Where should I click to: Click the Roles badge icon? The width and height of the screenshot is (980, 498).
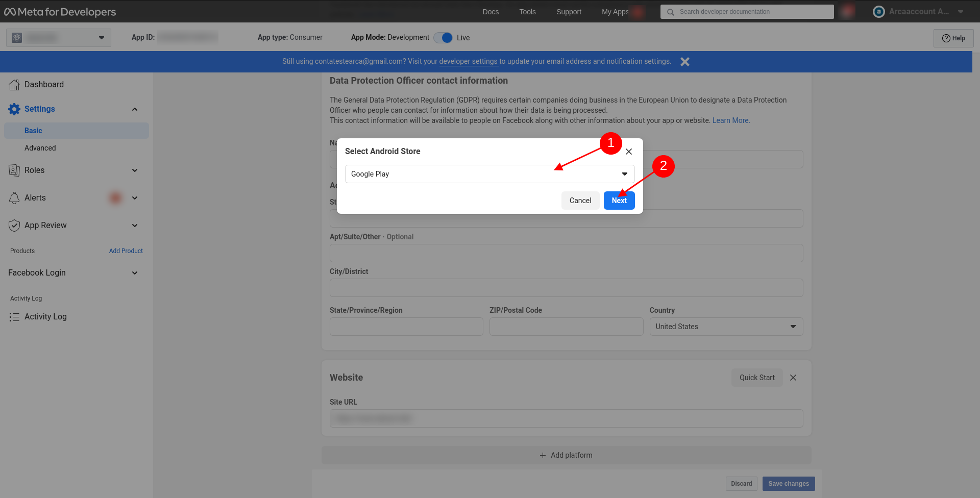coord(14,170)
